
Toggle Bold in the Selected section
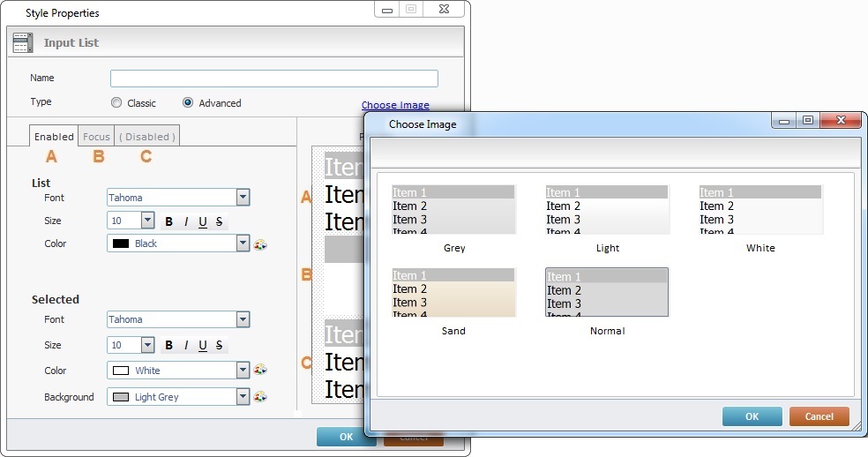168,345
